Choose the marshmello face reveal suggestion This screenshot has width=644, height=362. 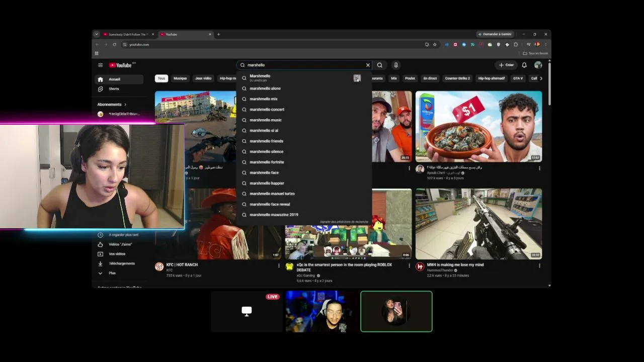pos(303,204)
